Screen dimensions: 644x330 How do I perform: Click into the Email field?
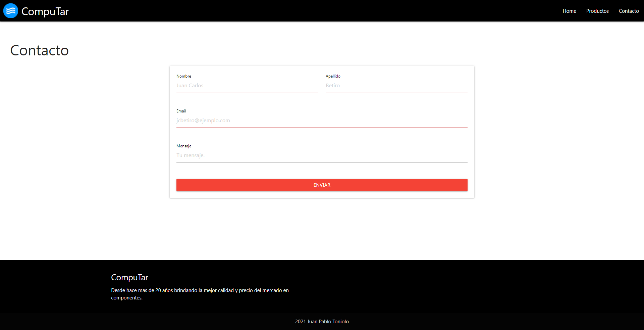322,121
